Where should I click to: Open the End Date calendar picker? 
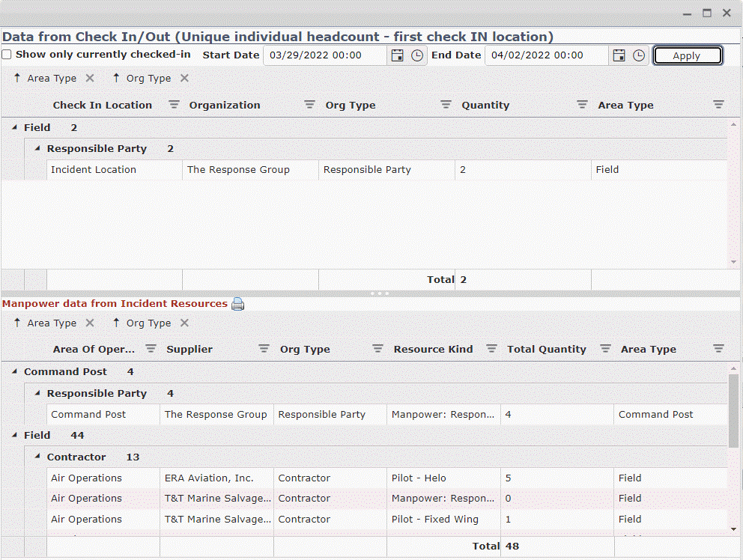pos(619,55)
